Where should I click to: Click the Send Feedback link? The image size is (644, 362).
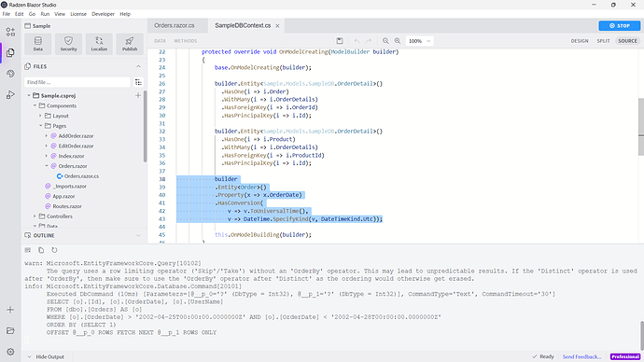581,356
